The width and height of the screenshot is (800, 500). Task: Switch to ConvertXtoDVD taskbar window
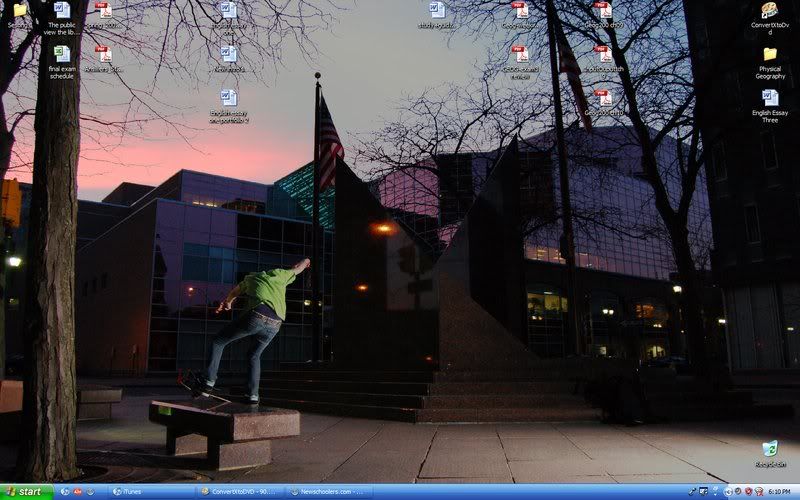[x=240, y=492]
